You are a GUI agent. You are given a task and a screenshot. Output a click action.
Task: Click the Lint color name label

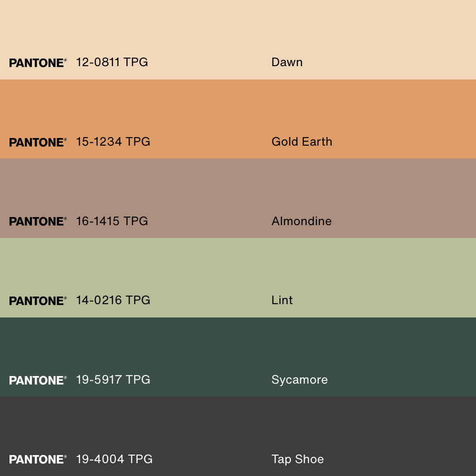click(282, 300)
